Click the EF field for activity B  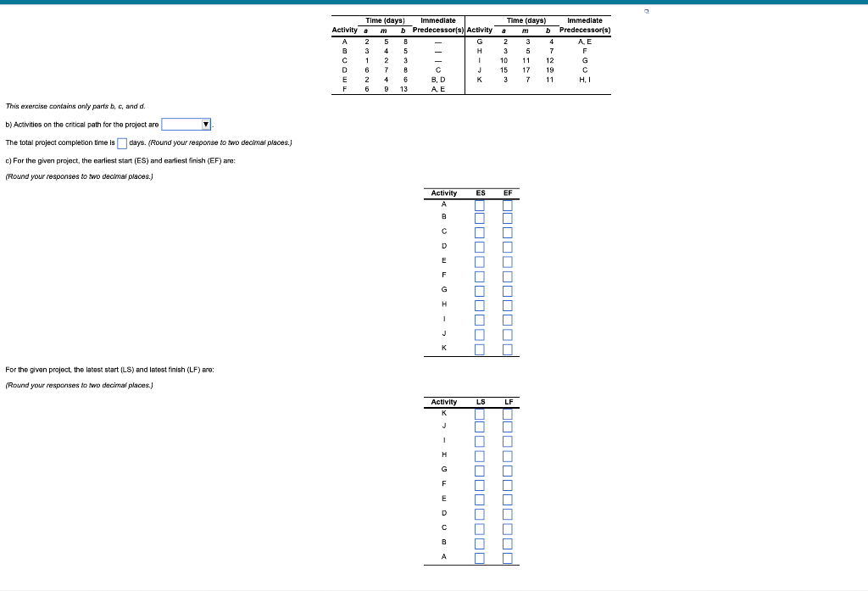(x=508, y=218)
